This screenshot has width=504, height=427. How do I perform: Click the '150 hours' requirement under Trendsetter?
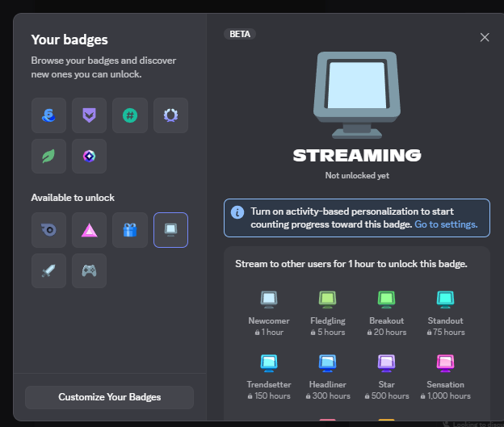pyautogui.click(x=269, y=396)
